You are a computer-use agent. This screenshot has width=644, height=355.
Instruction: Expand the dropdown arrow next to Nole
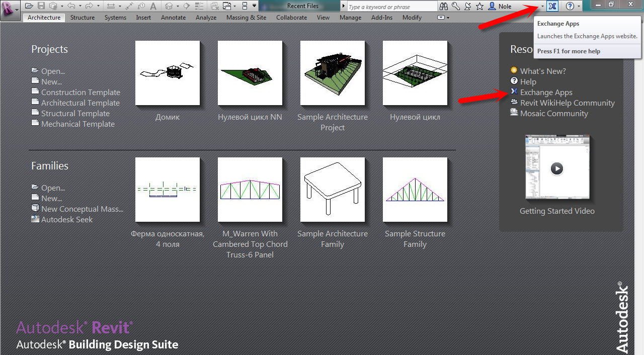[542, 7]
